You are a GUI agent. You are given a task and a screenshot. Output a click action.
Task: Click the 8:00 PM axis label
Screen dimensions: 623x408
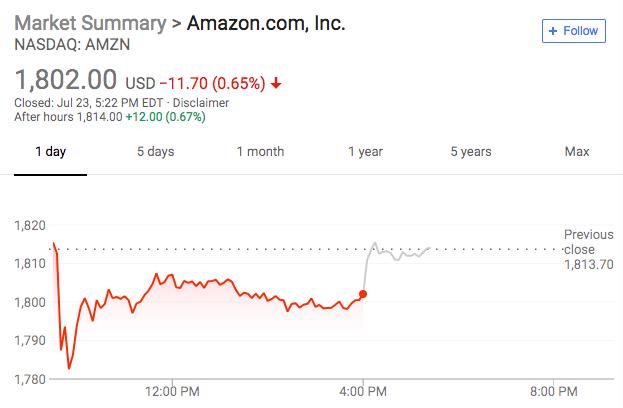tap(554, 390)
